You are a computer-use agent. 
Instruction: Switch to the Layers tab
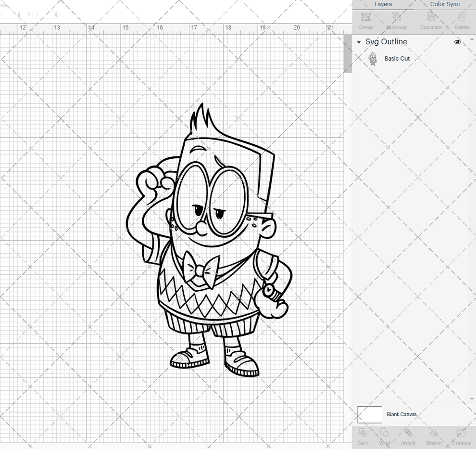383,4
